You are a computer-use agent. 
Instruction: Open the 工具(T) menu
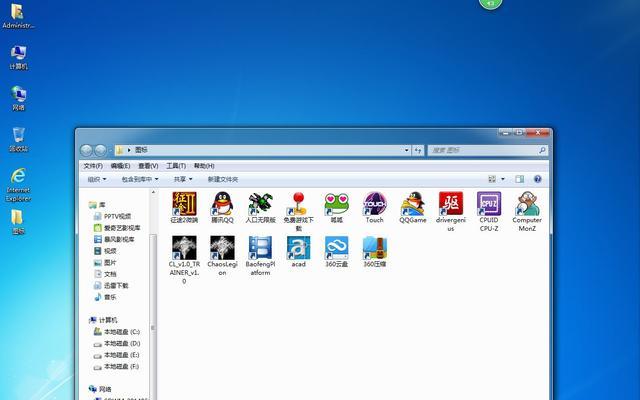coord(176,166)
